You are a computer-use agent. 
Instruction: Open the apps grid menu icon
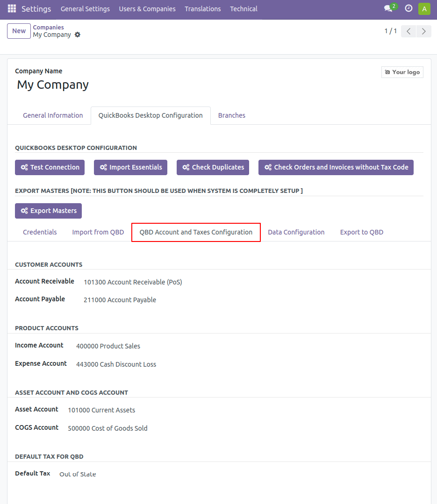pyautogui.click(x=12, y=9)
